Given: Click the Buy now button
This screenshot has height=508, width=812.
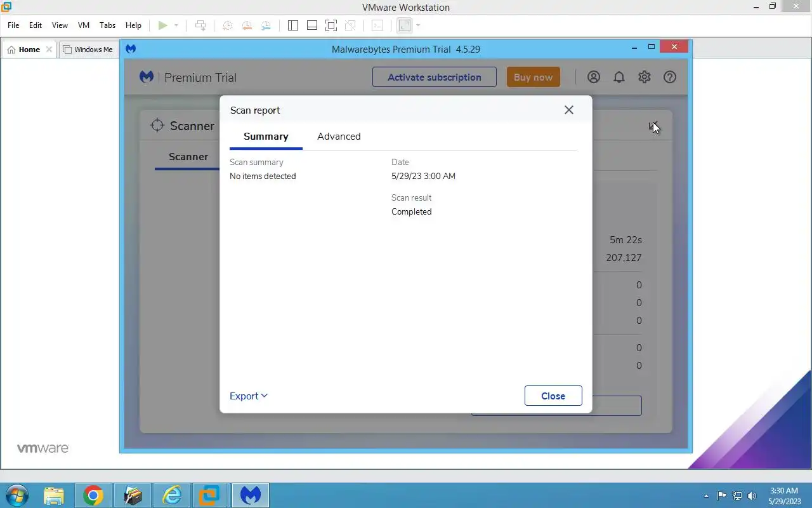Looking at the screenshot, I should click(x=533, y=77).
